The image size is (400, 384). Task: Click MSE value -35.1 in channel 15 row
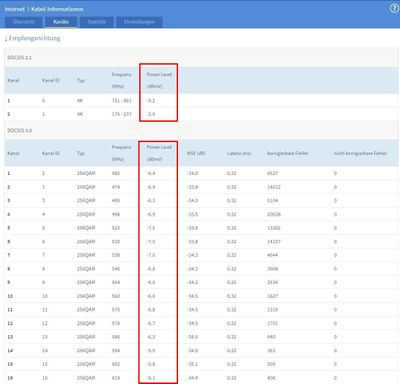(192, 364)
